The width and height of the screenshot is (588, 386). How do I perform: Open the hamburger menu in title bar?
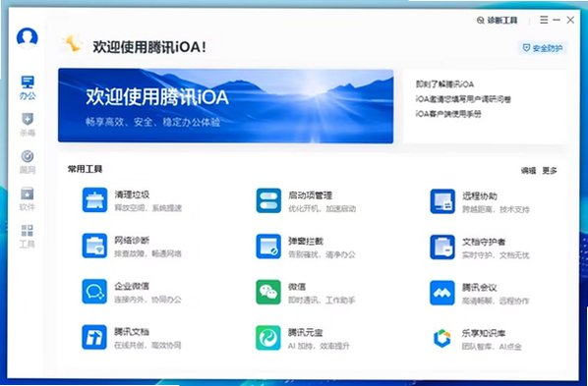click(544, 20)
